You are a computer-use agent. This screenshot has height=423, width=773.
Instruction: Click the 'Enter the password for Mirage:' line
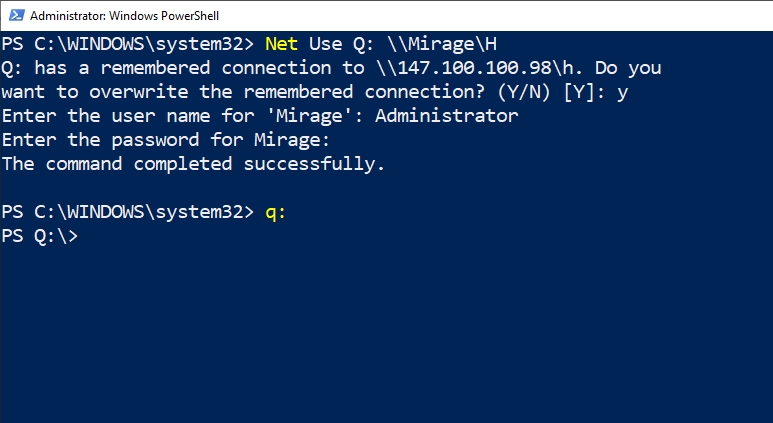pos(166,140)
